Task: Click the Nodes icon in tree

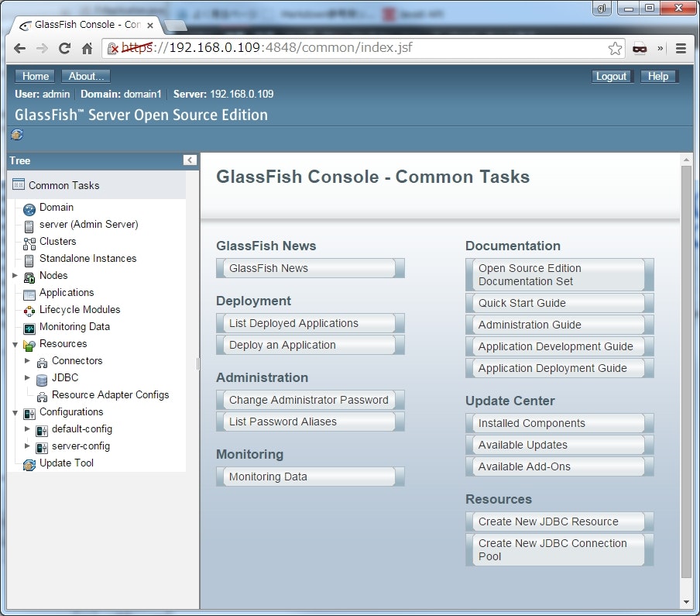Action: 29,277
